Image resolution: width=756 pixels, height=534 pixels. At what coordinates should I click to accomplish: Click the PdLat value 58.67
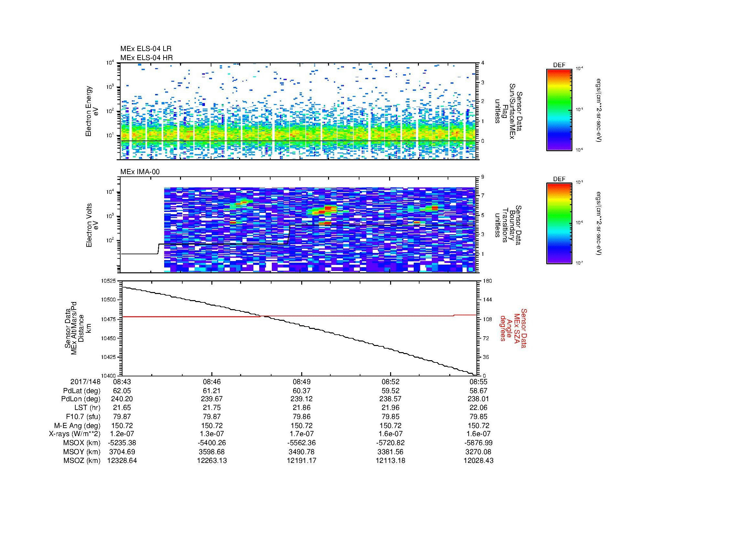click(x=478, y=391)
